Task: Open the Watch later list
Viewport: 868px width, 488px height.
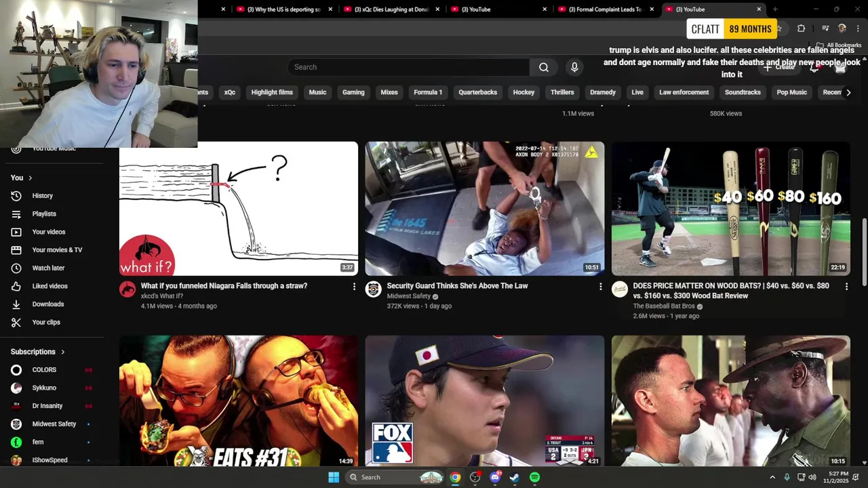Action: pyautogui.click(x=48, y=268)
